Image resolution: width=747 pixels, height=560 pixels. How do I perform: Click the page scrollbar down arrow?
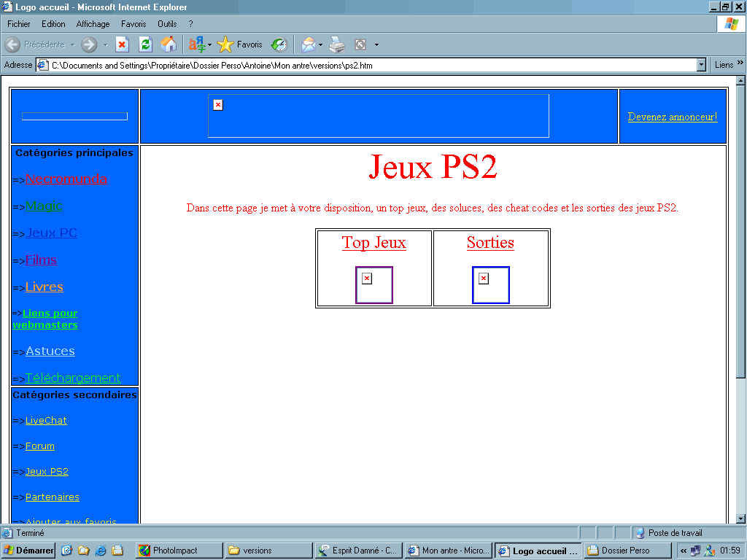(740, 518)
